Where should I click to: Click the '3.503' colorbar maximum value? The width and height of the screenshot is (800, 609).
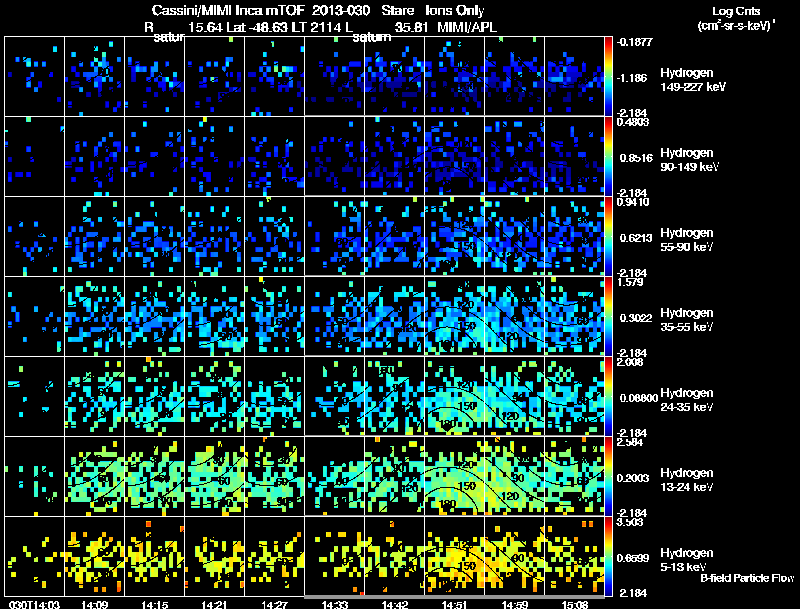tap(631, 522)
